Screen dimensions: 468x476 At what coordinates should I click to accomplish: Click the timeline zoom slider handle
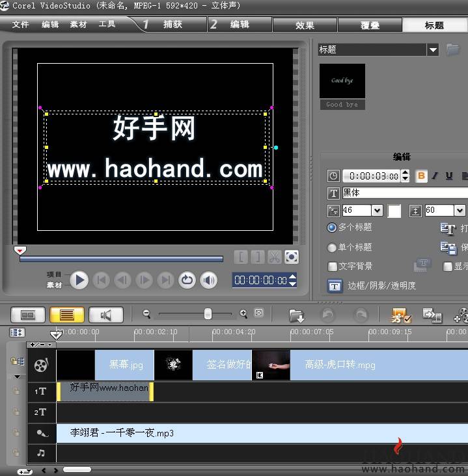[x=208, y=313]
